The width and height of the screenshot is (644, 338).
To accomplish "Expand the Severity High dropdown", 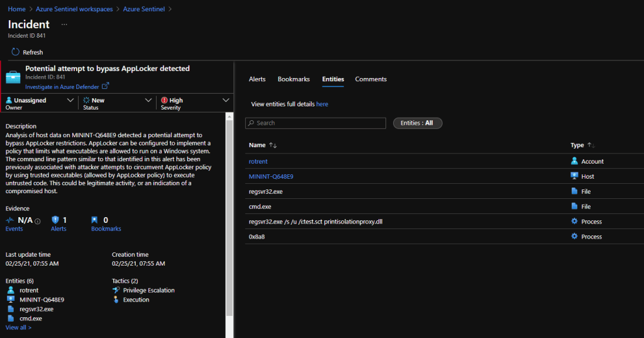I will tap(226, 100).
